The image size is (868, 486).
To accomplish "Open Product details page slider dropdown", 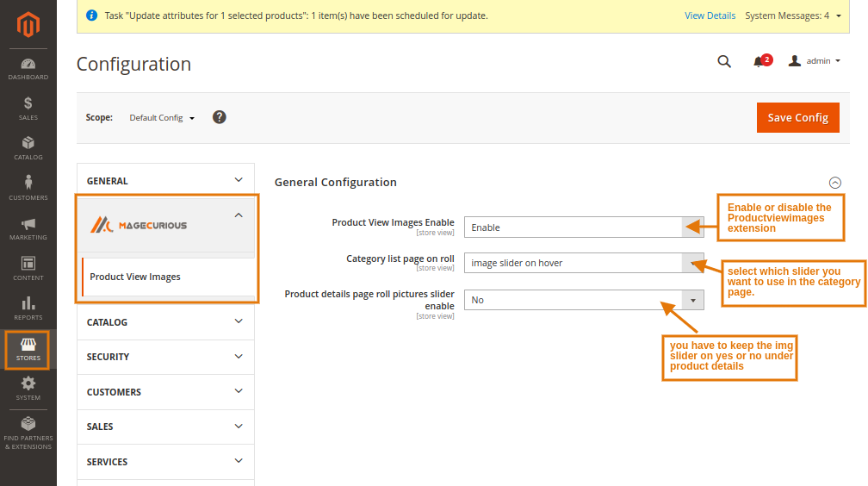I will pos(584,300).
